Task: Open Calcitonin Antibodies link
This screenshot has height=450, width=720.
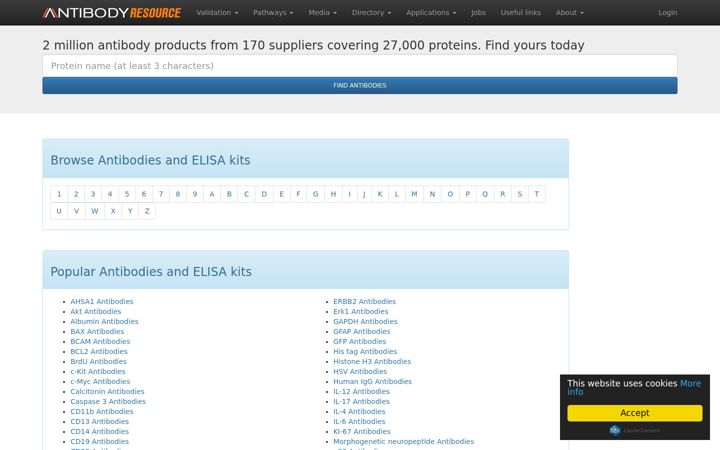Action: tap(107, 392)
